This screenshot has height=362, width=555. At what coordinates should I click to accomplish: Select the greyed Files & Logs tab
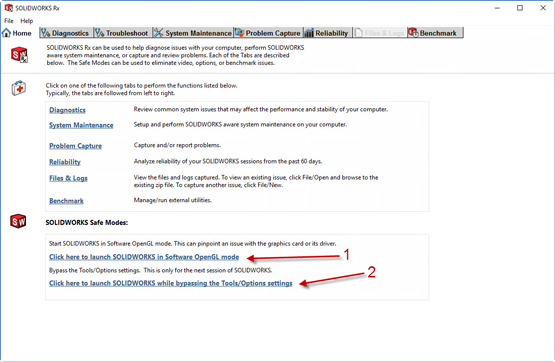tap(380, 33)
